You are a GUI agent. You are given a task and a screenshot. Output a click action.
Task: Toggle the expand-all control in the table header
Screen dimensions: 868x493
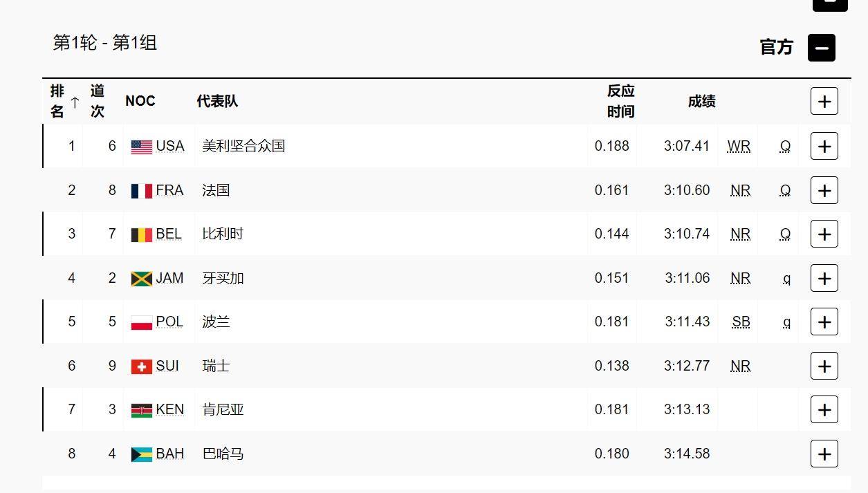point(824,100)
